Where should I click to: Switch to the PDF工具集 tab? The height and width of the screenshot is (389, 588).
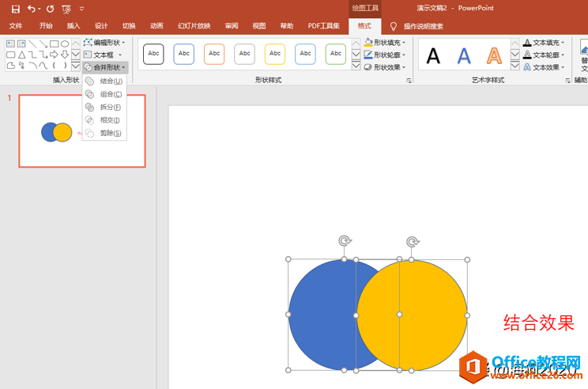tap(323, 26)
